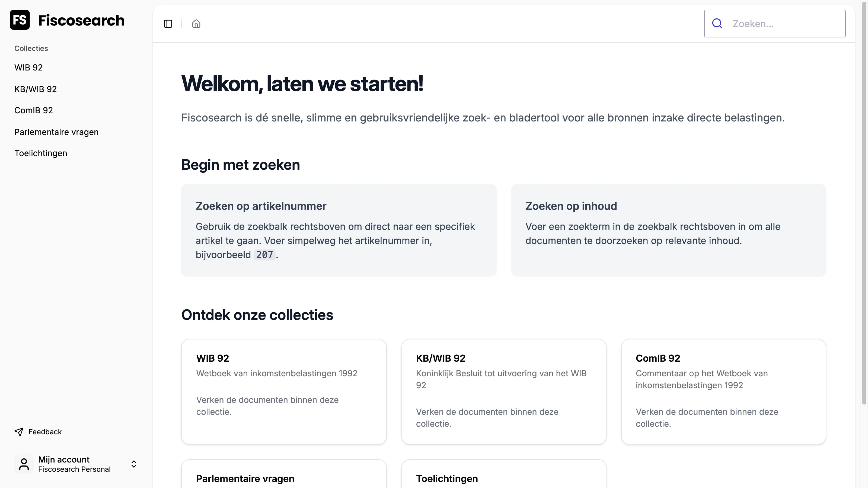This screenshot has height=488, width=868.
Task: Open the KB/WIB 92 collection card
Action: tap(503, 391)
